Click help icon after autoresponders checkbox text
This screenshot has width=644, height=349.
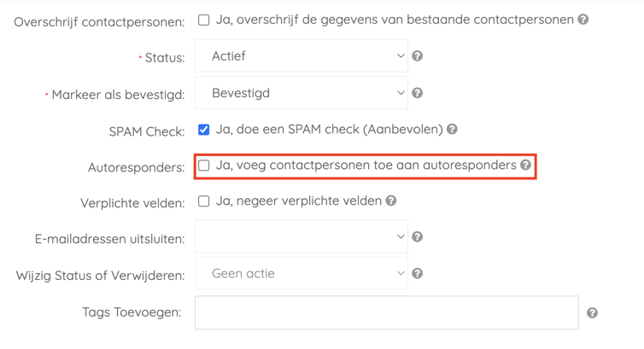pos(526,165)
